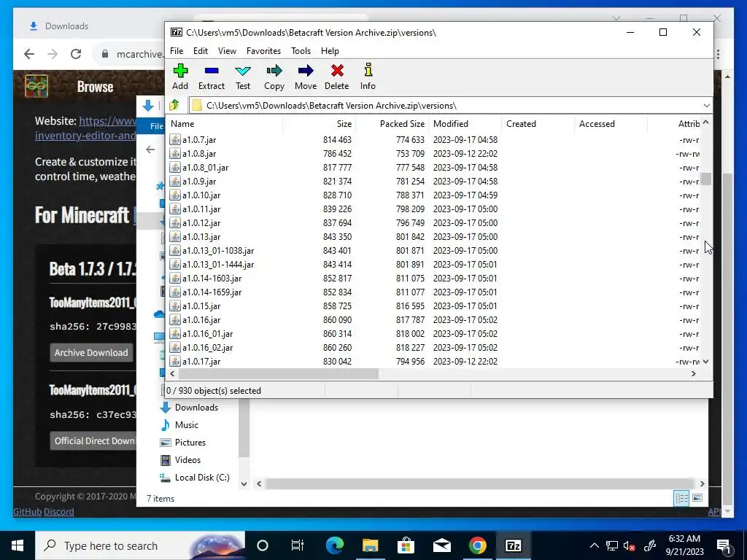
Task: Open the View menu in 7-Zip
Action: 228,51
